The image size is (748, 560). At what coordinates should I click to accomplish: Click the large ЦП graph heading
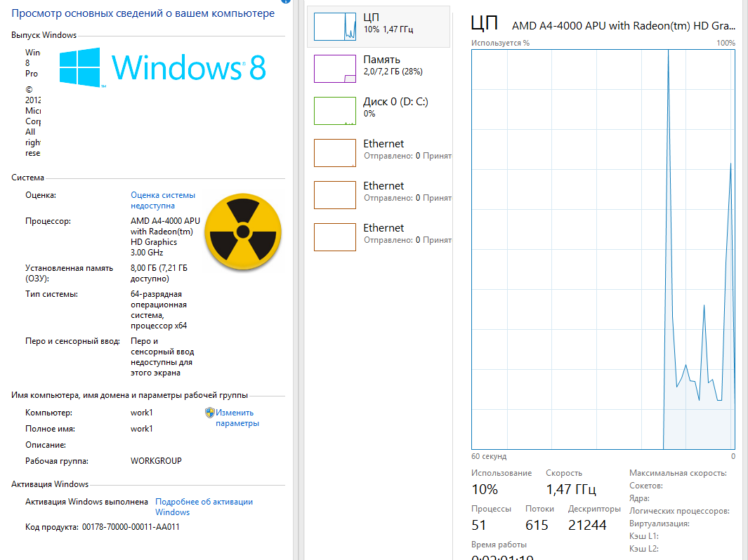pyautogui.click(x=484, y=23)
